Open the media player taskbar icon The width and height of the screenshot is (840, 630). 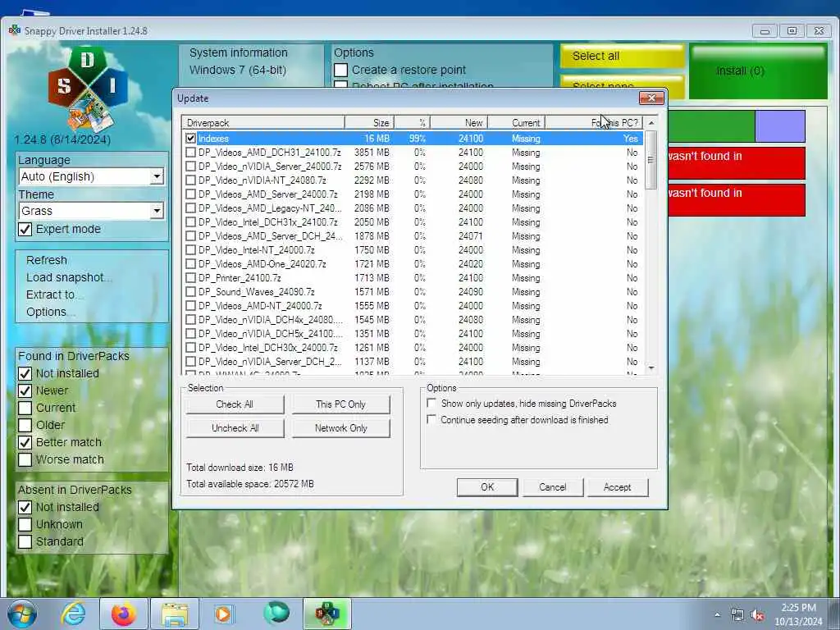click(223, 614)
